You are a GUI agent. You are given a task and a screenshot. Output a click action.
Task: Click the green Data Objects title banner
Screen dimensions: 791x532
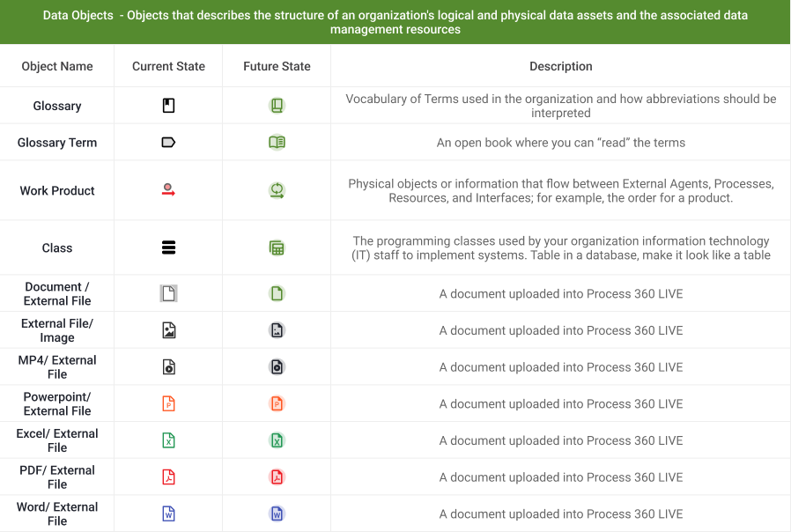coord(395,22)
